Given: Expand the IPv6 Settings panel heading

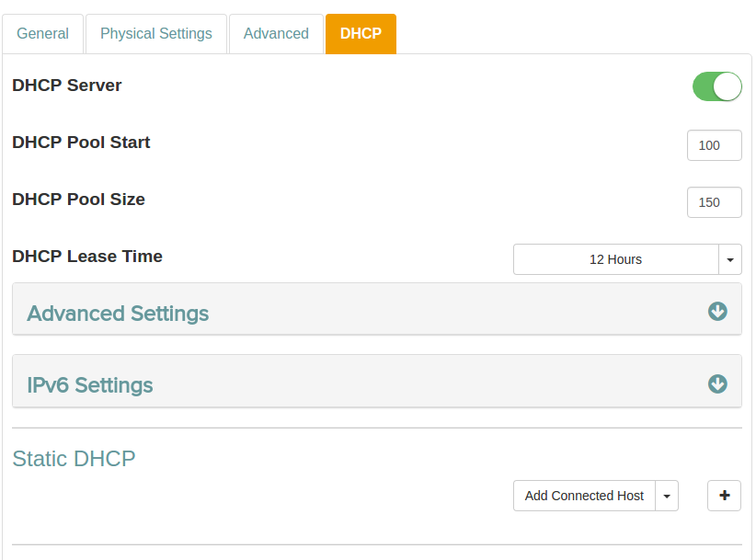Looking at the screenshot, I should (90, 385).
